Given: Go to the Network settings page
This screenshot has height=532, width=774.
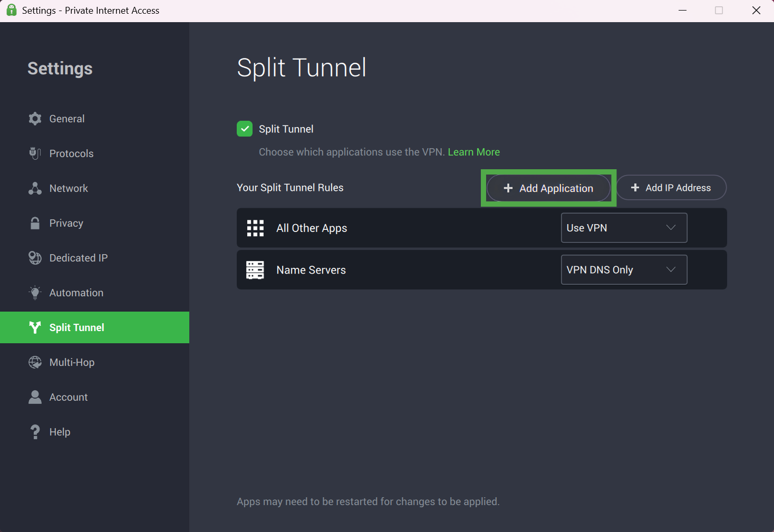Looking at the screenshot, I should pos(94,188).
